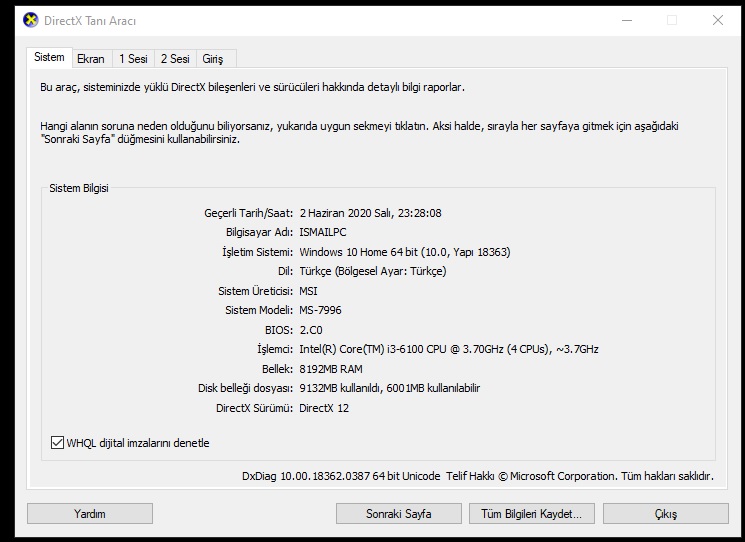
Task: Click the DirectX 12 version value
Action: tap(324, 408)
